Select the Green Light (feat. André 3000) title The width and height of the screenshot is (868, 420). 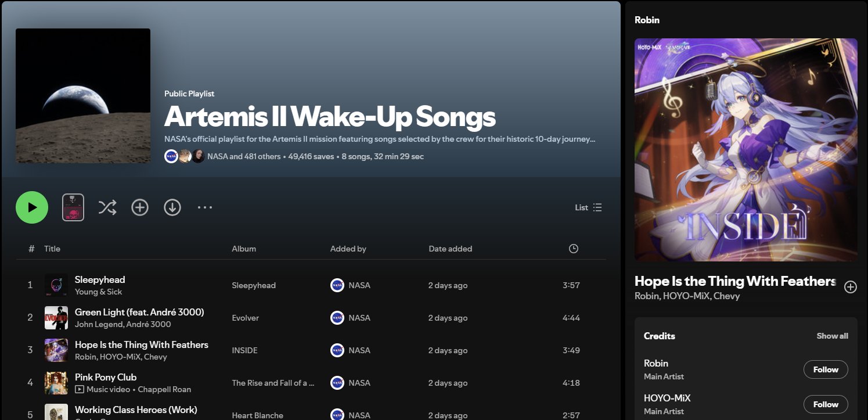pyautogui.click(x=139, y=312)
